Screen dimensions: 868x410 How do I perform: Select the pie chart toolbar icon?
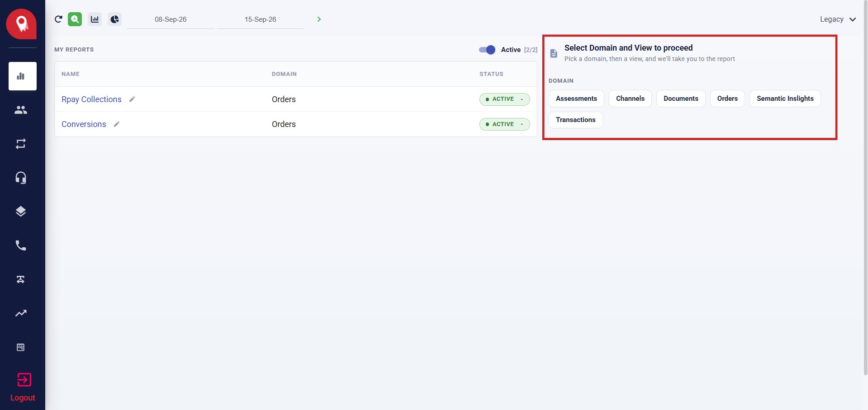click(115, 19)
